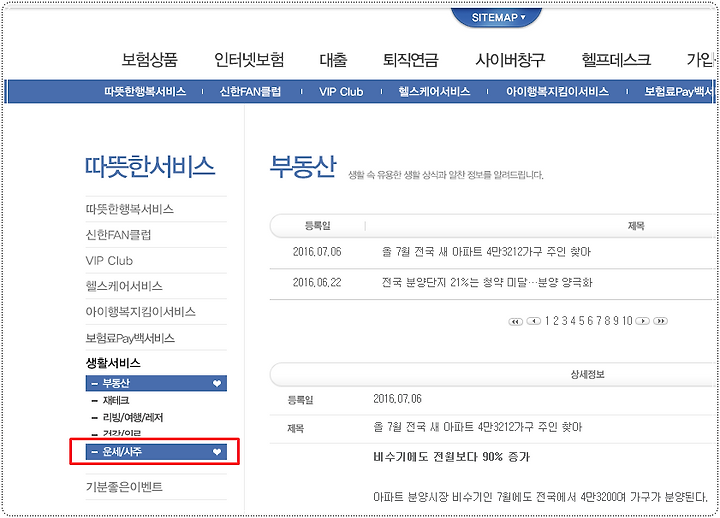Screen dimensions: 720x518
Task: Click the detail section article title text
Action: coord(478,428)
